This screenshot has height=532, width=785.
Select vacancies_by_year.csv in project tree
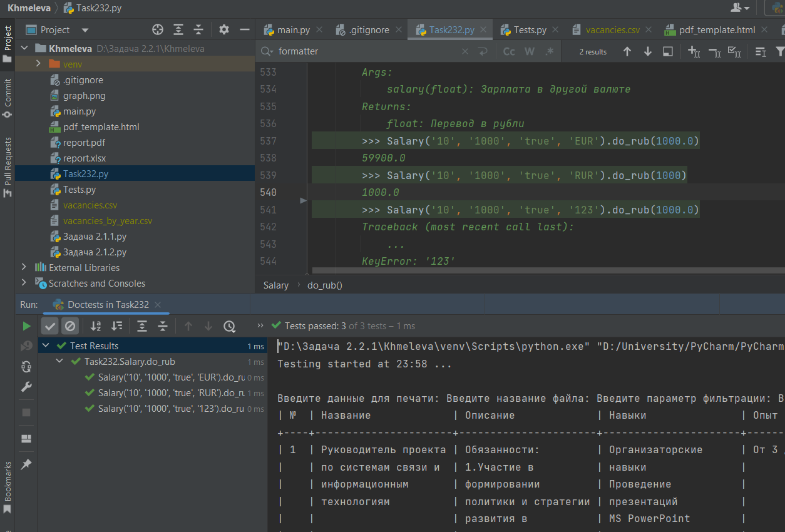pyautogui.click(x=107, y=220)
